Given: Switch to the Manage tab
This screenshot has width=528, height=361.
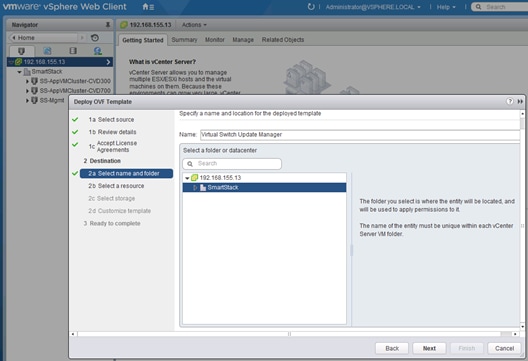Looking at the screenshot, I should tap(243, 40).
